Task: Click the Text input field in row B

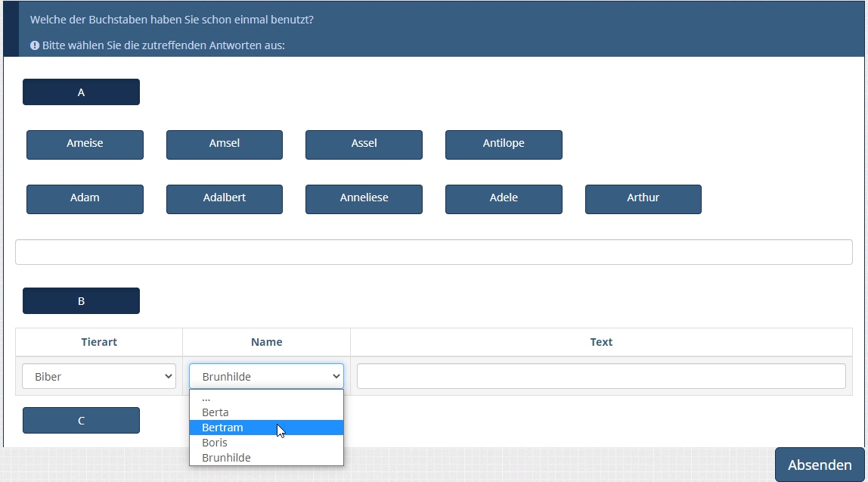Action: 601,376
